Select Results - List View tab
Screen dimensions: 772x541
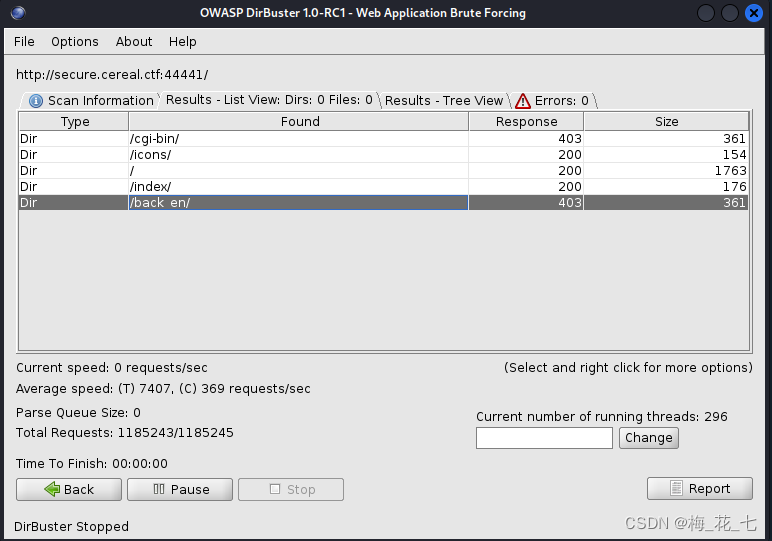269,100
